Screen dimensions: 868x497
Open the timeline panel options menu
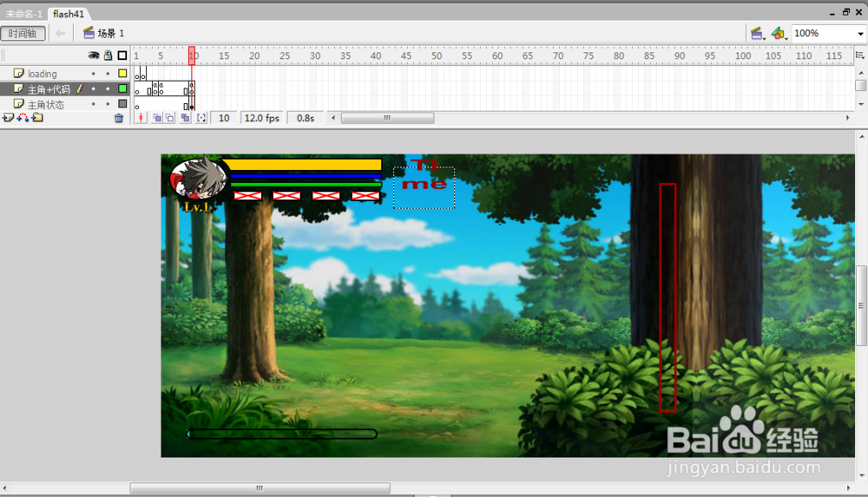[x=860, y=55]
